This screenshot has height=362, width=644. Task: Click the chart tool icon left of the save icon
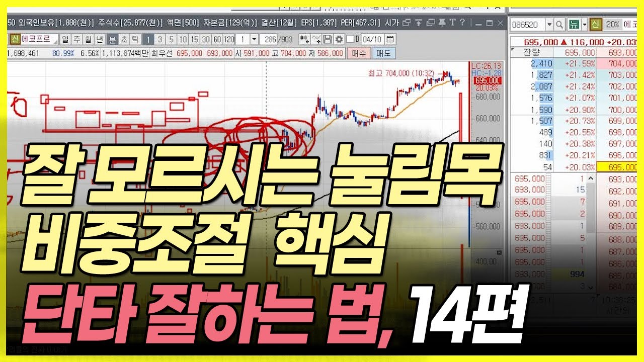pyautogui.click(x=316, y=40)
